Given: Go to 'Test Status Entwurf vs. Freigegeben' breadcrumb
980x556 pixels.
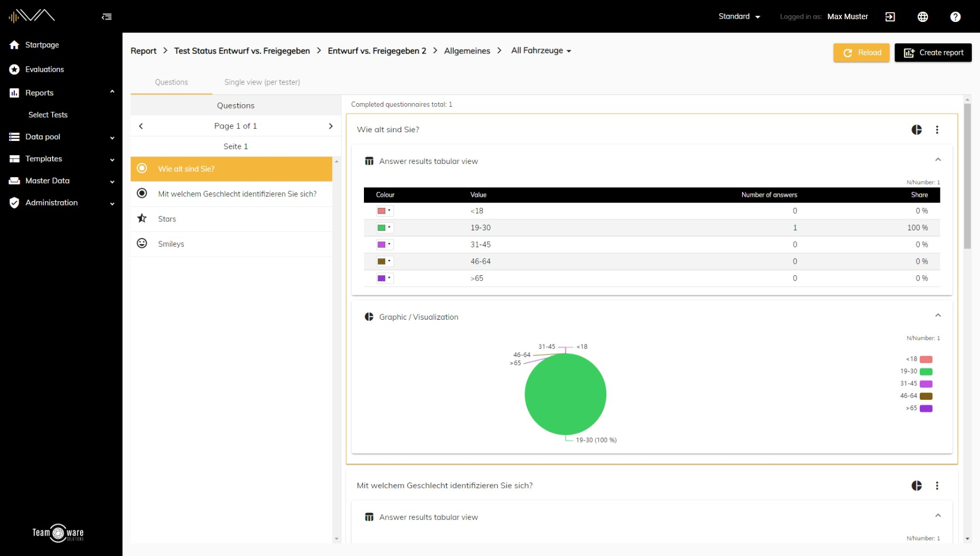Looking at the screenshot, I should (242, 50).
